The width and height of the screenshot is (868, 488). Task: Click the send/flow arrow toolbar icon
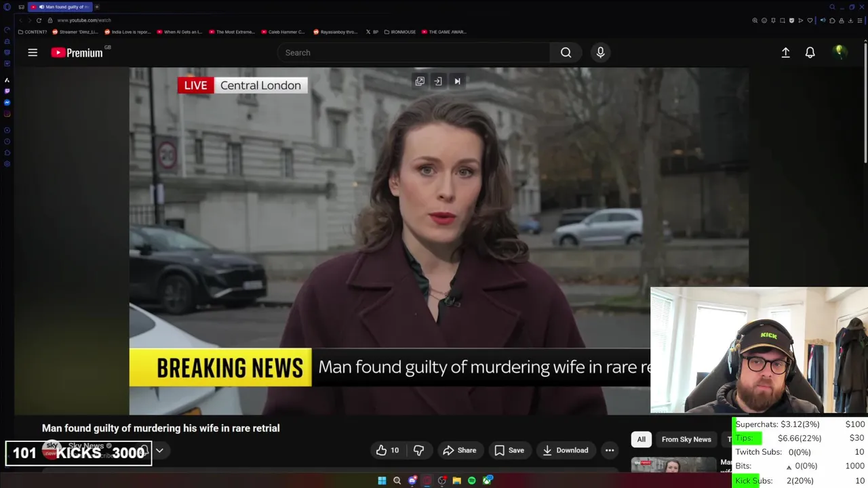coord(801,20)
